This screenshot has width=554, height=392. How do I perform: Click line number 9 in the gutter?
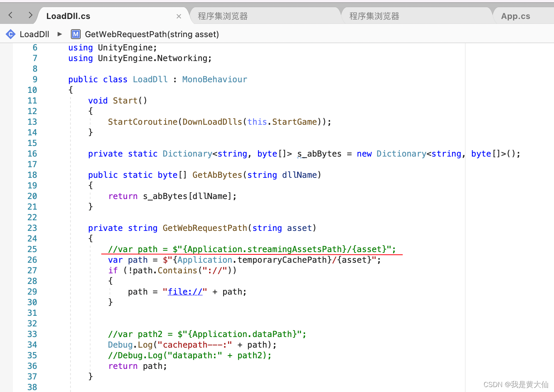pos(35,79)
